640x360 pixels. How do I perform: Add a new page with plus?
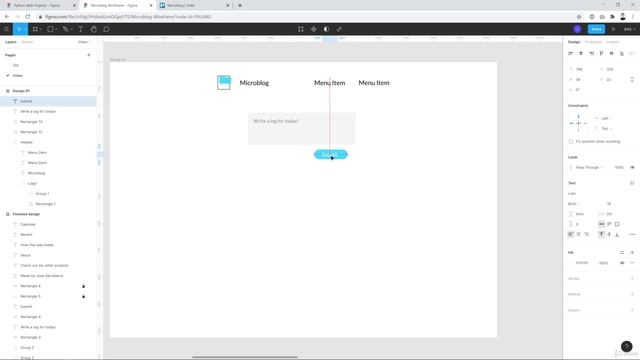click(x=89, y=55)
